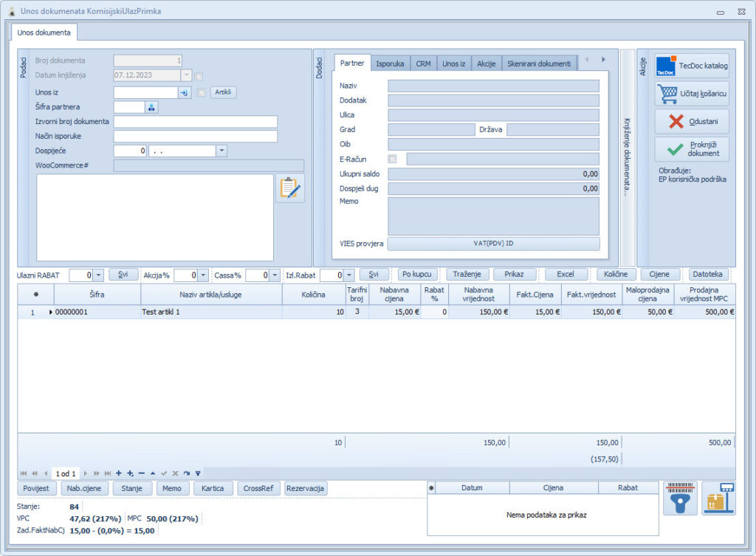The image size is (756, 556).
Task: Click the shopping cart Učitaj košaricu button
Action: pos(692,94)
